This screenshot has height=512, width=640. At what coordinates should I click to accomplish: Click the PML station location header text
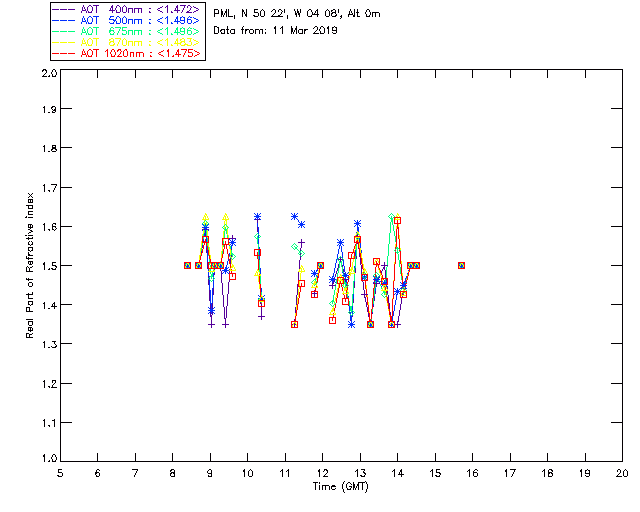297,14
